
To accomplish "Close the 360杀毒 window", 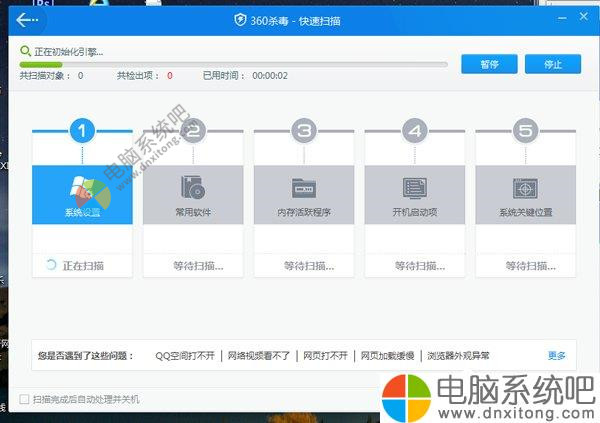I will click(584, 16).
